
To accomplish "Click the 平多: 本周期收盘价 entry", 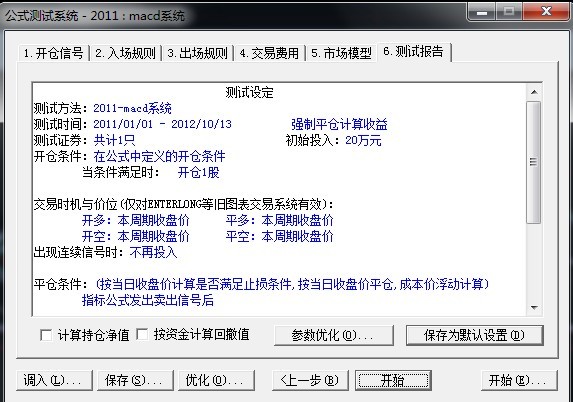I will pos(280,220).
